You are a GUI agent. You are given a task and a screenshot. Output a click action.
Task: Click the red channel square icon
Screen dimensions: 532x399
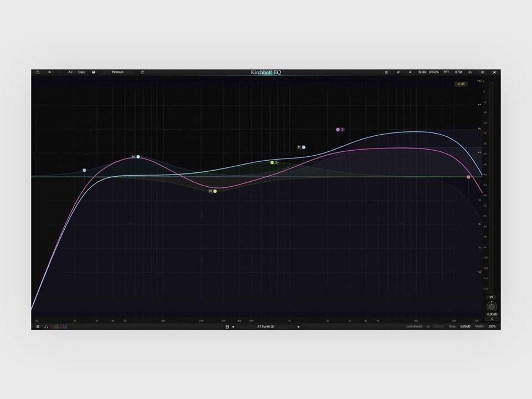[x=52, y=327]
